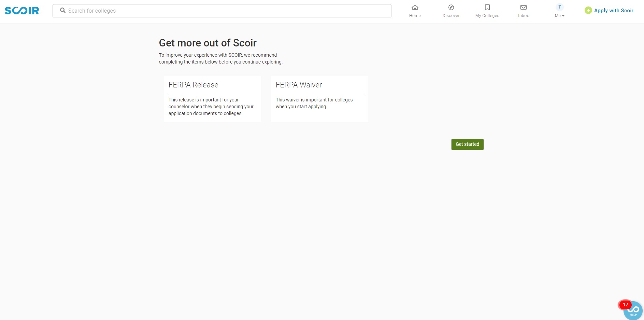Click the search magnifier icon

point(63,11)
